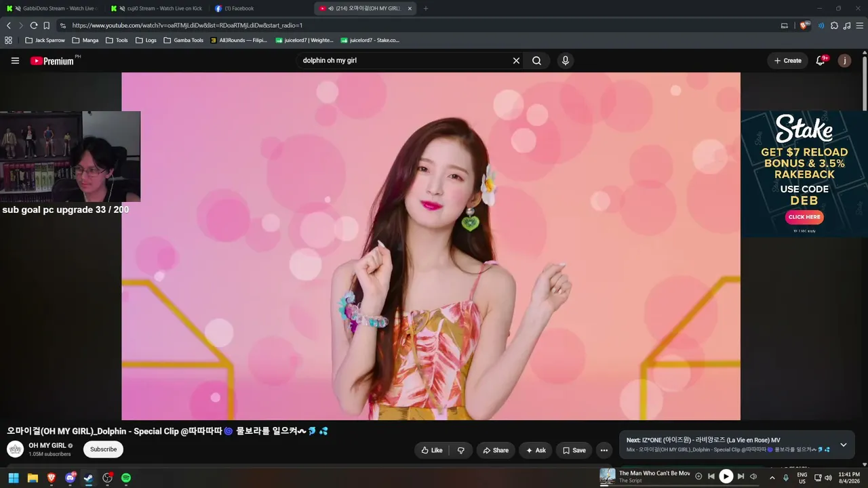Open Spotify from the taskbar

[126, 478]
